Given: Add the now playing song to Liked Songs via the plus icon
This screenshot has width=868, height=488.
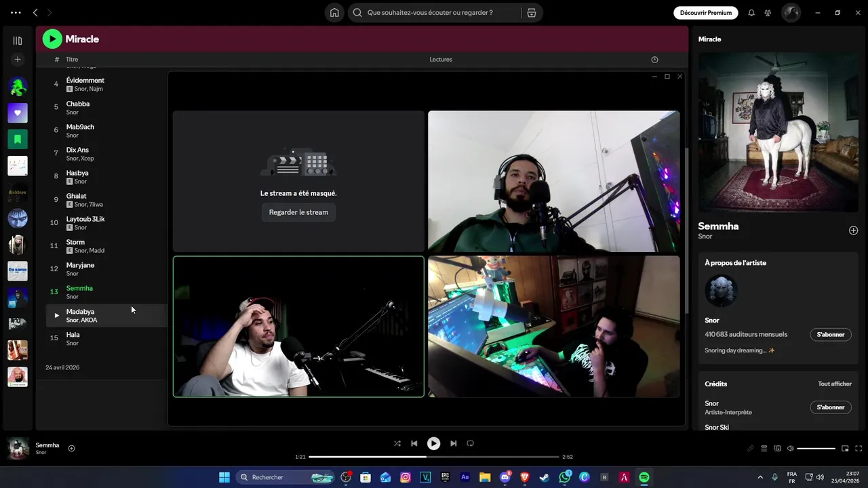Looking at the screenshot, I should [x=71, y=448].
